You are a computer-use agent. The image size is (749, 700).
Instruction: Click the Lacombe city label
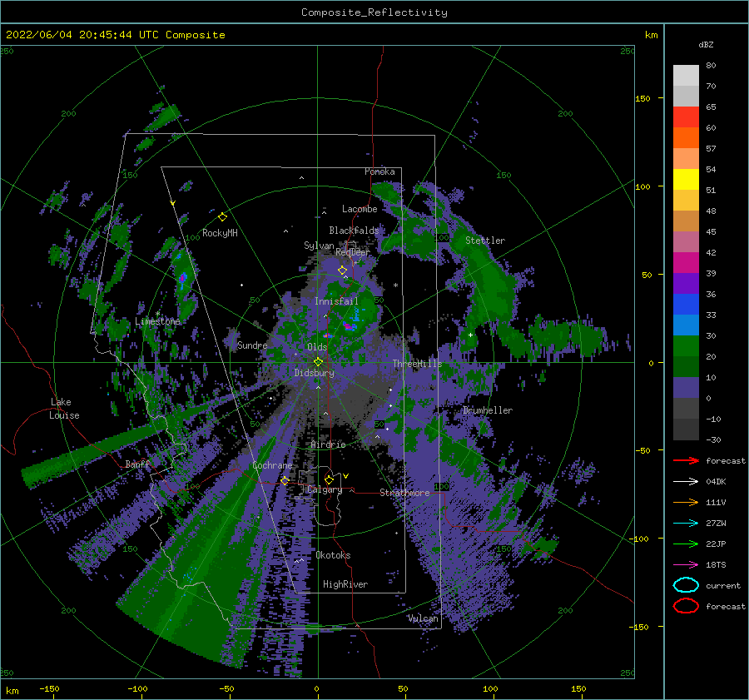point(360,209)
